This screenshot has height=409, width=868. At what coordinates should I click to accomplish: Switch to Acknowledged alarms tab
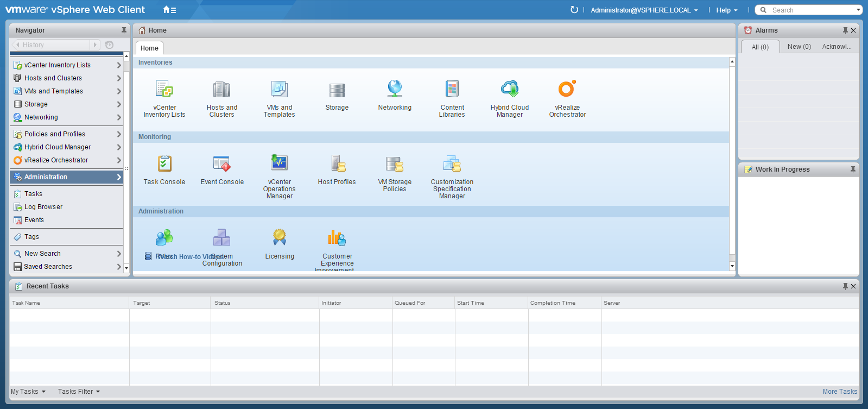[837, 47]
